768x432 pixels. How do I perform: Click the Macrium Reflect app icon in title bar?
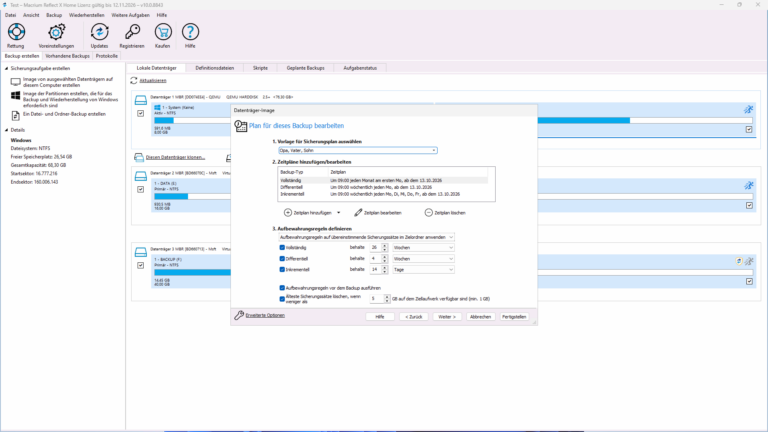tap(5, 5)
